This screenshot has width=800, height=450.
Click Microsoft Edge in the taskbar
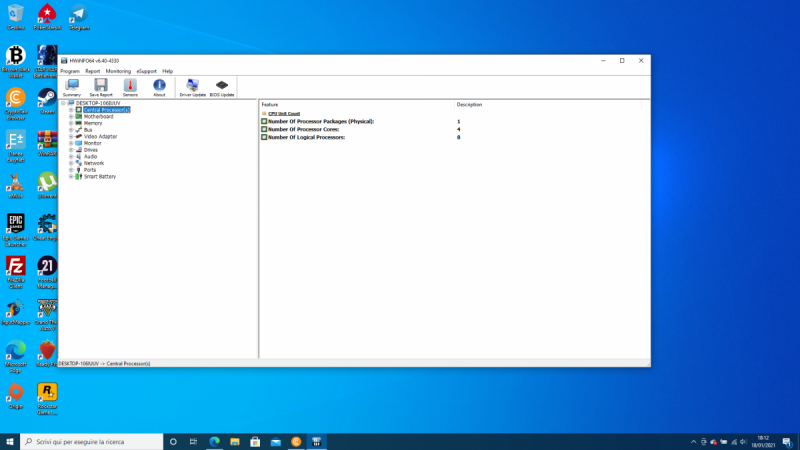pos(214,441)
